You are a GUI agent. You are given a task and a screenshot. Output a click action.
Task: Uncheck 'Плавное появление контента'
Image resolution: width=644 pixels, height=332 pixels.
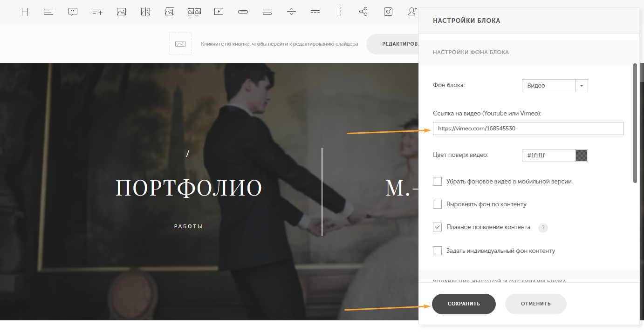pos(437,227)
